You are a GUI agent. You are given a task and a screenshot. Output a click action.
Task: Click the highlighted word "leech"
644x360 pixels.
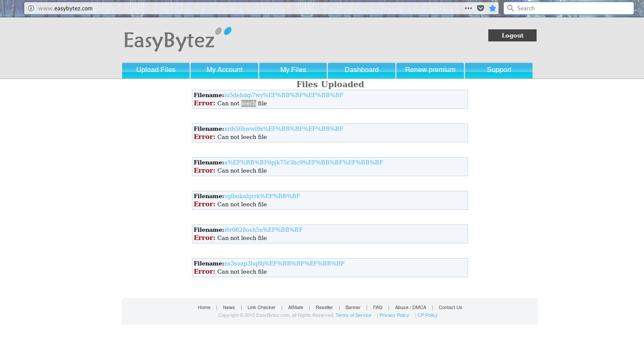click(x=248, y=104)
